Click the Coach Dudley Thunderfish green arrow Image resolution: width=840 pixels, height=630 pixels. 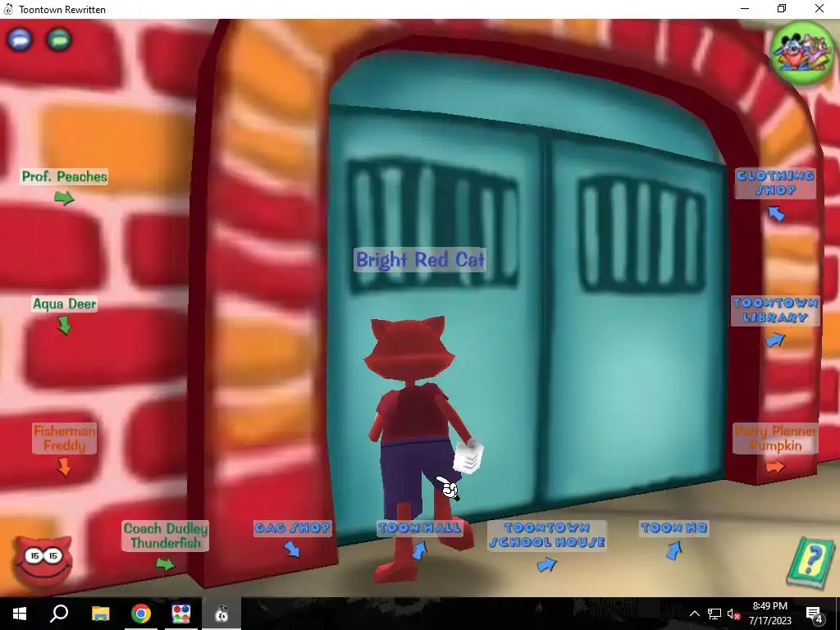click(166, 564)
